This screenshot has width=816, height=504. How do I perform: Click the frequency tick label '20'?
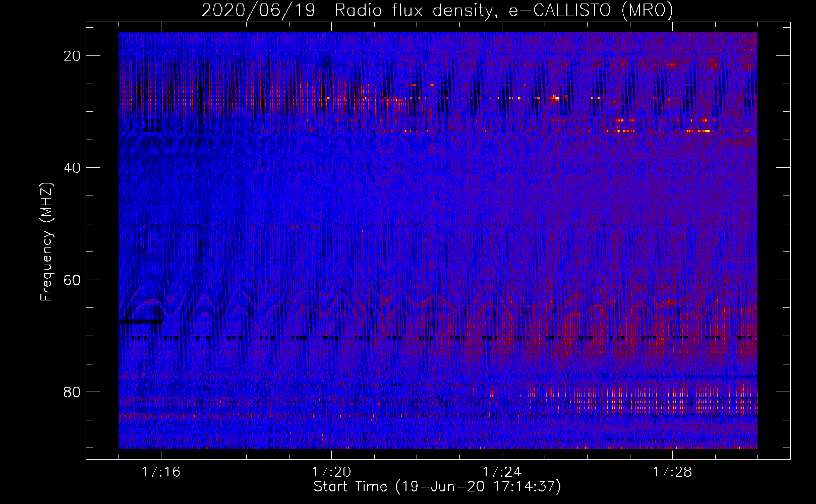point(73,56)
